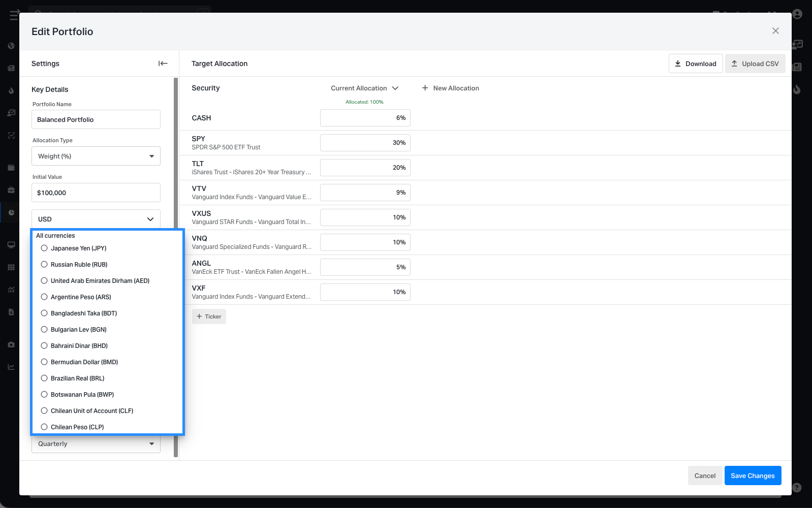This screenshot has height=508, width=812.
Task: Select Chilean Peso (CLP) option
Action: (44, 427)
